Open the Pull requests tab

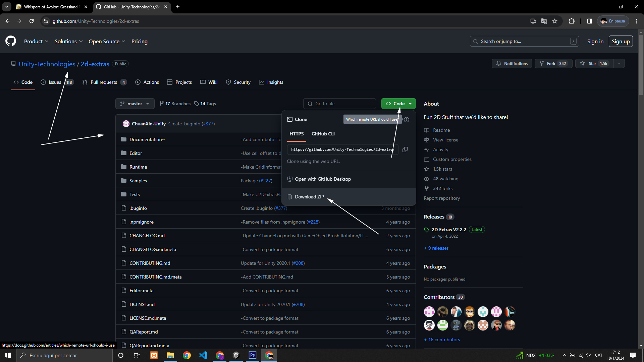click(x=104, y=82)
